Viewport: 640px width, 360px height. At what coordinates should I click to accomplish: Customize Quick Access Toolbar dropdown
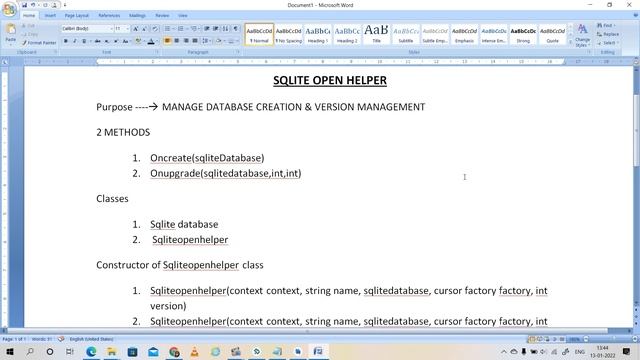pos(64,5)
